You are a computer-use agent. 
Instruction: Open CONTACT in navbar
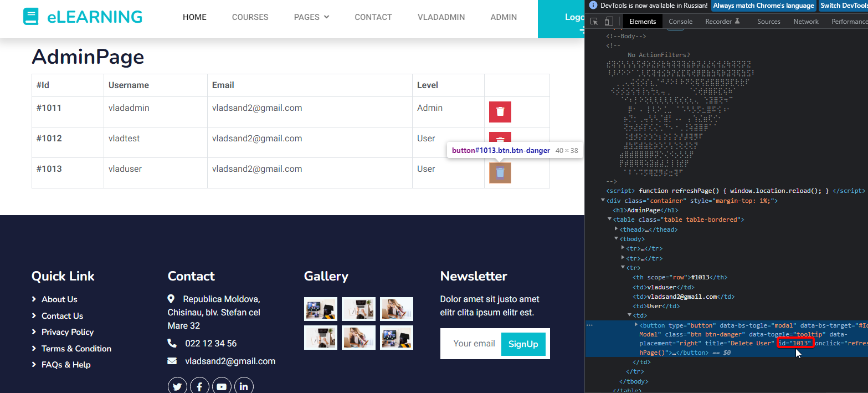pos(373,17)
